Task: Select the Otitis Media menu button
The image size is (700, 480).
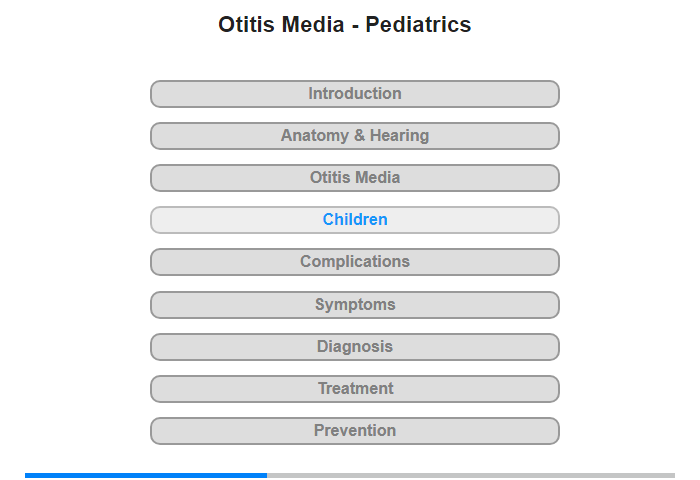Action: [354, 178]
